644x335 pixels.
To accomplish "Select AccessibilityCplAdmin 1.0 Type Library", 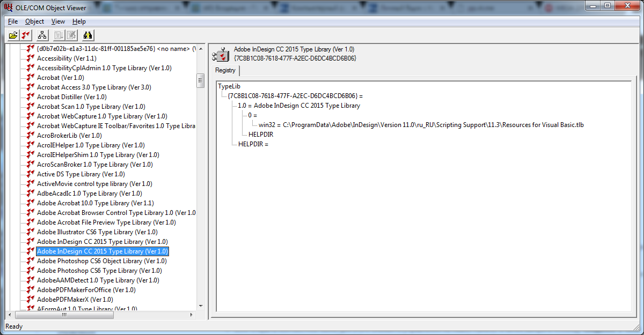I will (x=104, y=68).
